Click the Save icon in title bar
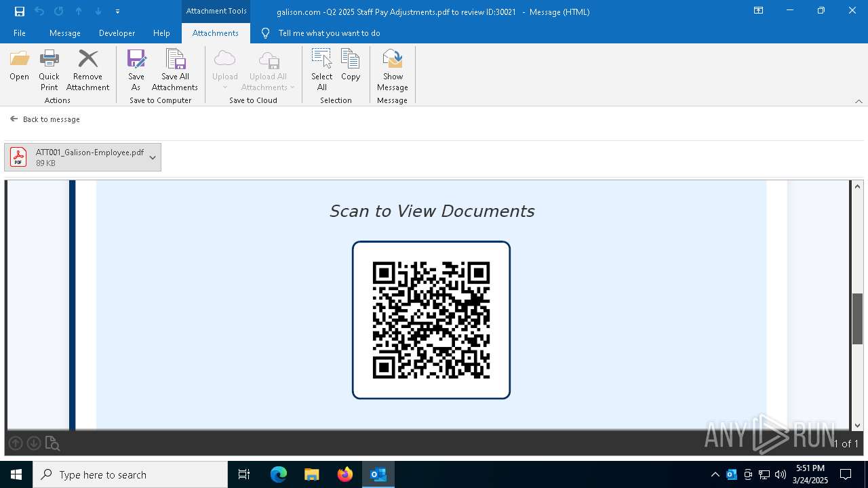This screenshot has height=488, width=868. pos(19,12)
